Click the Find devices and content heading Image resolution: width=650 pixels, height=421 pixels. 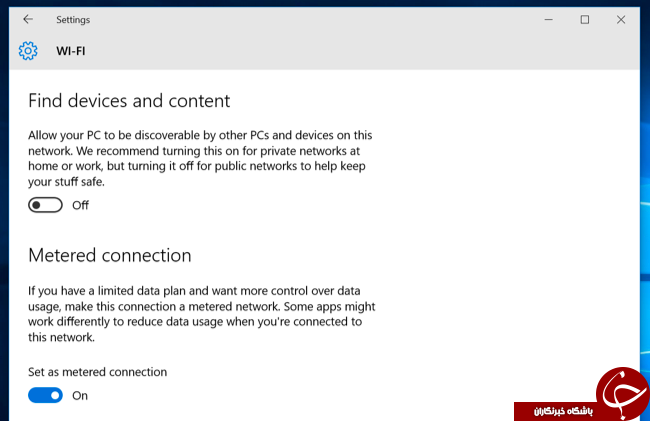[x=129, y=101]
